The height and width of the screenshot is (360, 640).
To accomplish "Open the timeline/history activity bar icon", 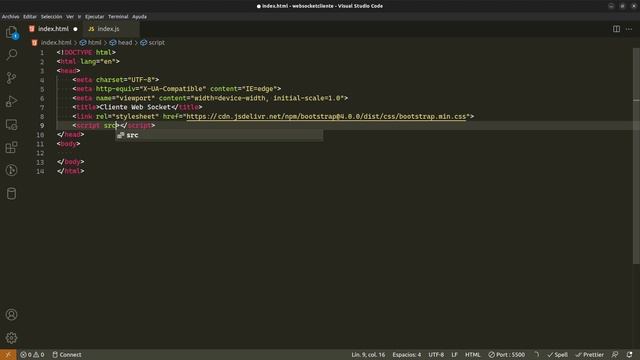I will [x=11, y=170].
